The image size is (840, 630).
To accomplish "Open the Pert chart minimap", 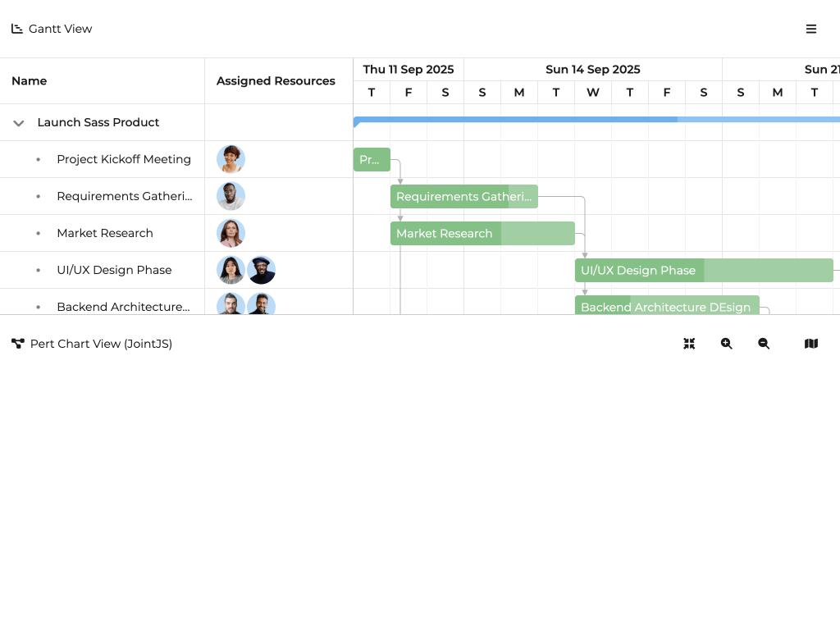I will click(810, 344).
